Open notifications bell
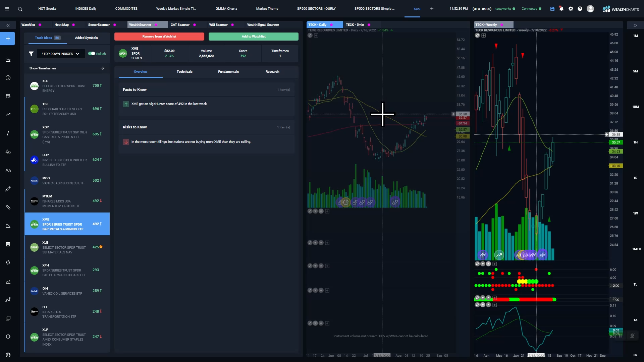 click(x=561, y=9)
